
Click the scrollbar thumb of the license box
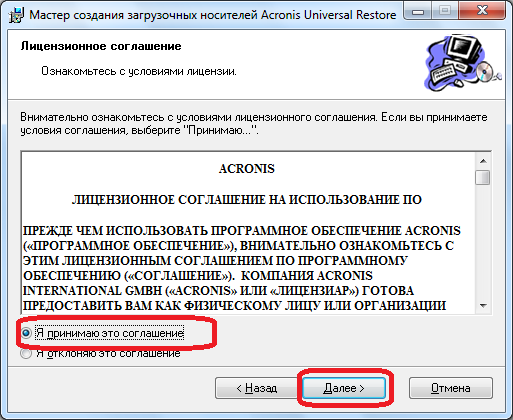[483, 177]
